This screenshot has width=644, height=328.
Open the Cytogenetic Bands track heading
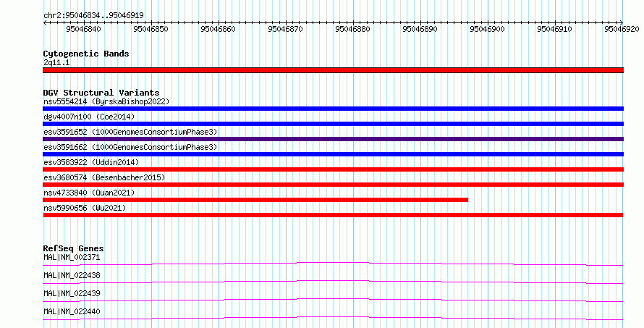86,54
